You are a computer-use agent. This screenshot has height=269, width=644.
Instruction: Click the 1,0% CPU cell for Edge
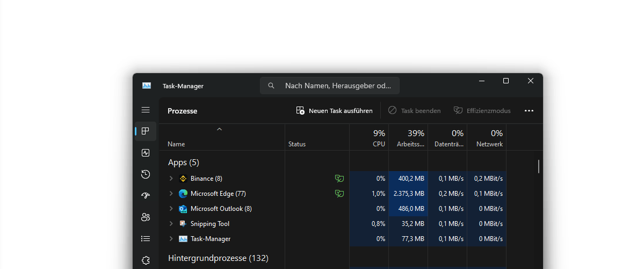coord(369,194)
